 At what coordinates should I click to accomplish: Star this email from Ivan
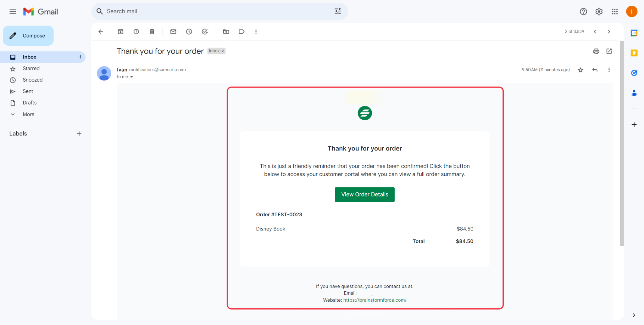click(x=580, y=70)
